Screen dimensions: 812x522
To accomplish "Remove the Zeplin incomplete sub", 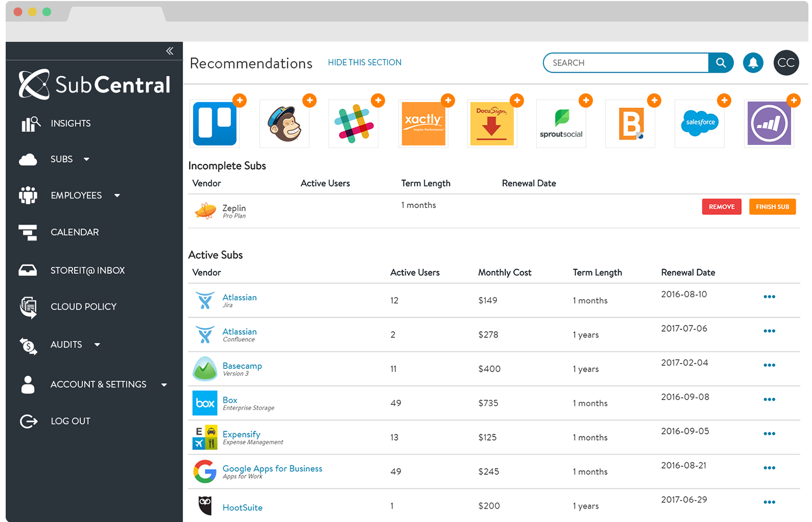I will click(x=721, y=207).
